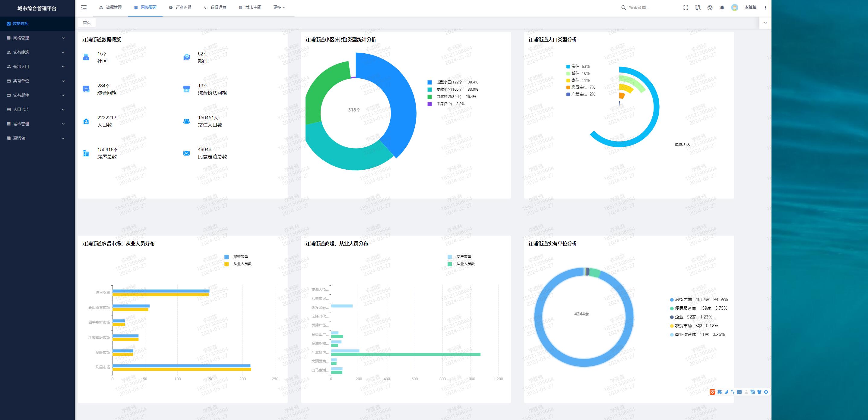This screenshot has width=868, height=420.
Task: Open the vertical three-dot settings icon
Action: tap(765, 8)
